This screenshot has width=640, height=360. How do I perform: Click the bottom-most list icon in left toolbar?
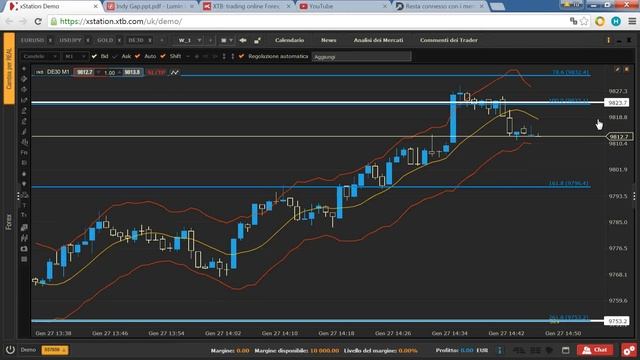point(24,259)
